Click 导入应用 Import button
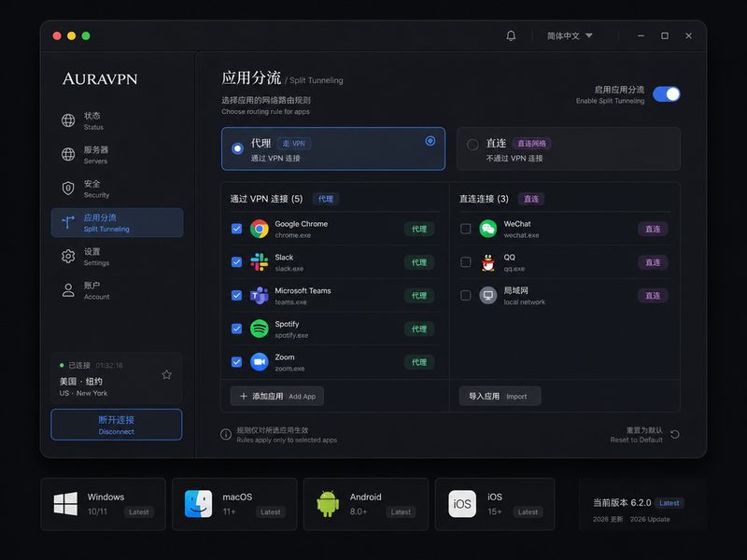The image size is (747, 560). click(500, 396)
